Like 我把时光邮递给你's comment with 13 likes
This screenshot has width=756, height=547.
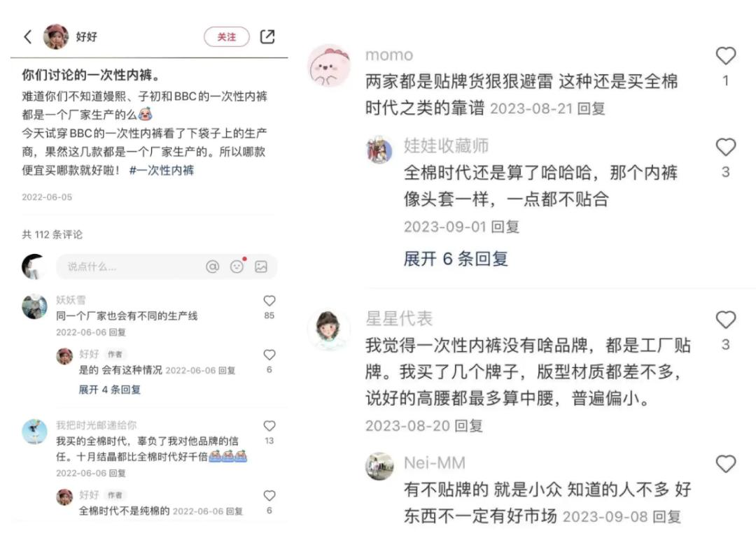click(269, 426)
